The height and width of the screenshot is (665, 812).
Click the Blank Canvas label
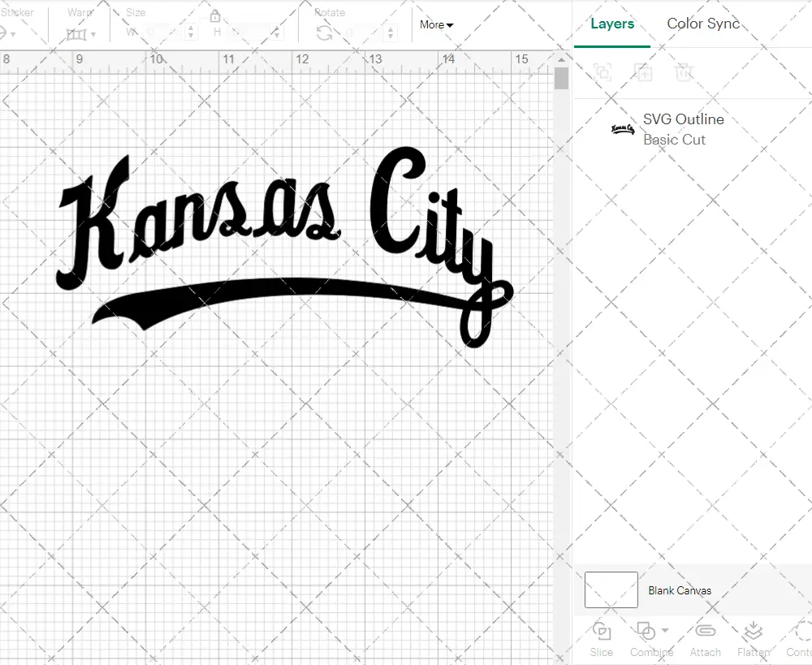tap(680, 590)
